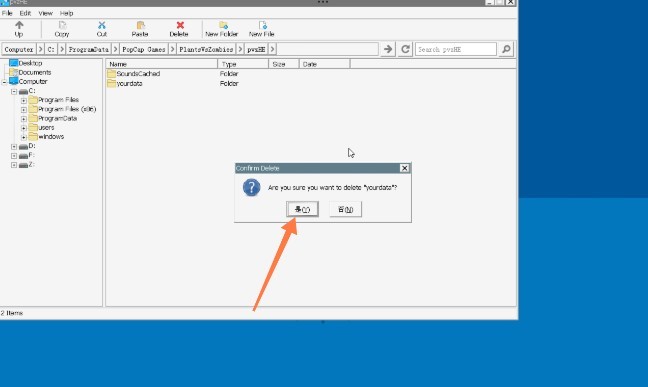Click the Search pvzHE input field
Screen dimensions: 648x387
tap(455, 49)
